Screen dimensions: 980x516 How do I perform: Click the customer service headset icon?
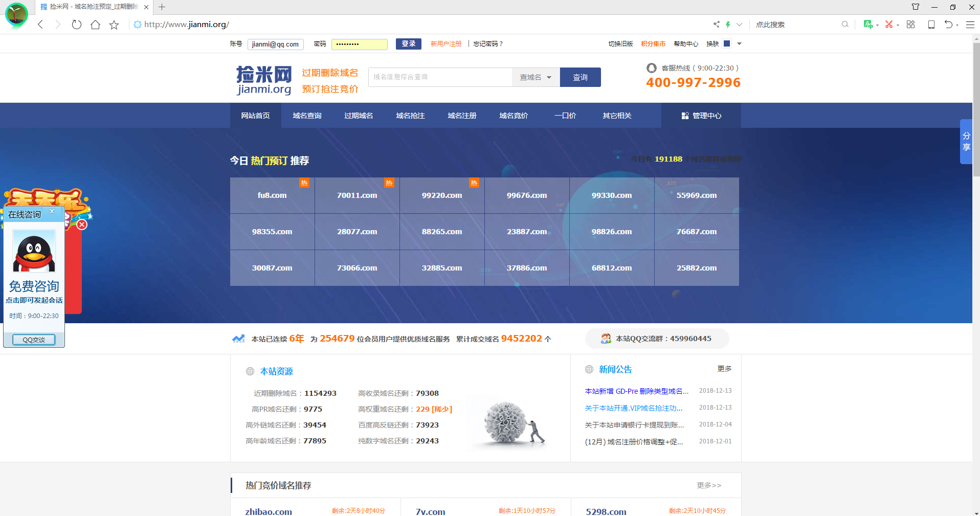[x=652, y=68]
